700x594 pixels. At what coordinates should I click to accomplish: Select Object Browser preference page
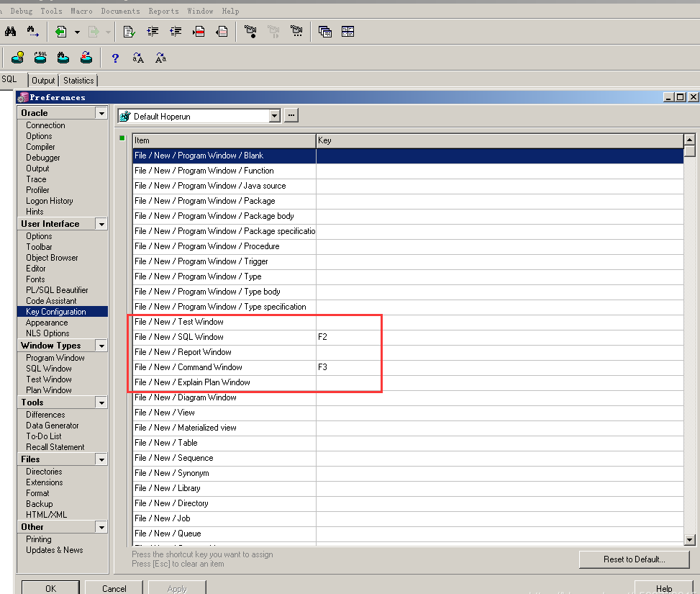(52, 258)
